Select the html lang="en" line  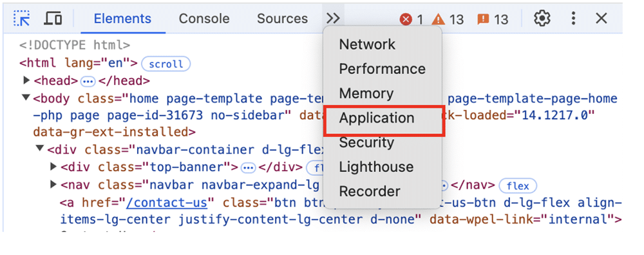[79, 63]
